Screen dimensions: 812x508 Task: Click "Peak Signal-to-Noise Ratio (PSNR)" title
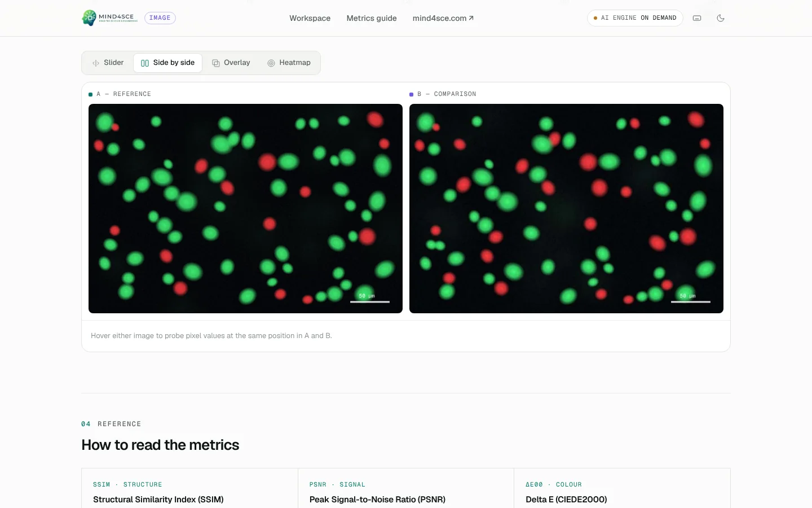377,500
